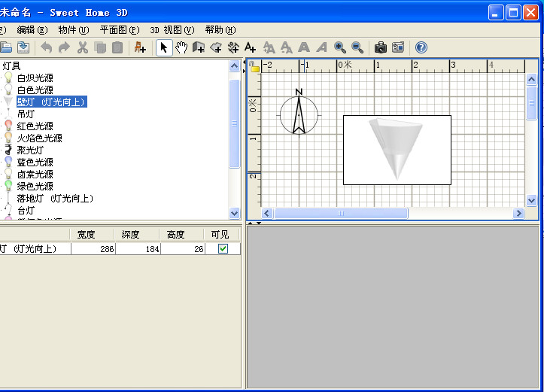Select 聚光灯 in the catalog list
Screen dimensions: 544x392
(x=30, y=150)
